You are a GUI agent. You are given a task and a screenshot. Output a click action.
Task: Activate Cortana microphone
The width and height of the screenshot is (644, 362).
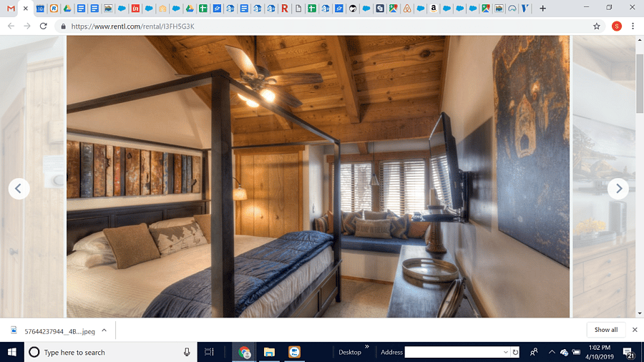(187, 352)
